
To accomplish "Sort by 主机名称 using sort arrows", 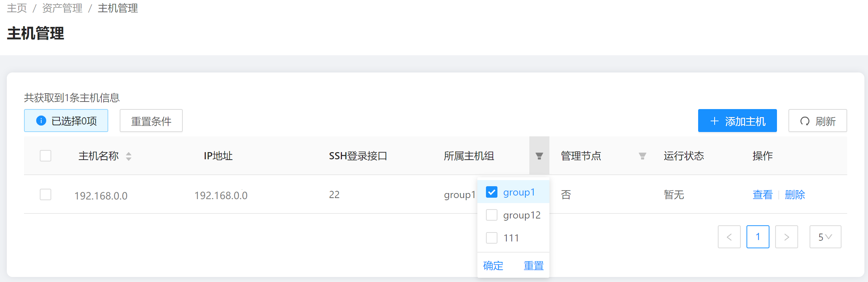I will pyautogui.click(x=129, y=156).
